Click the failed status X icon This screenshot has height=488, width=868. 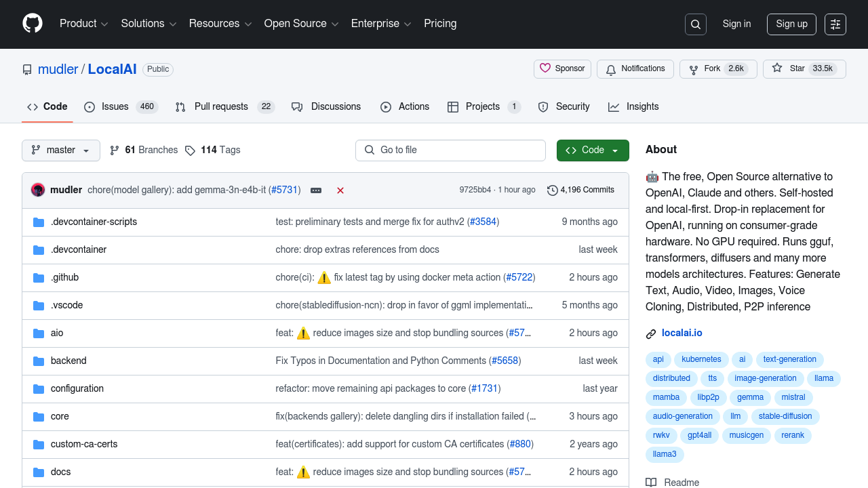(340, 190)
